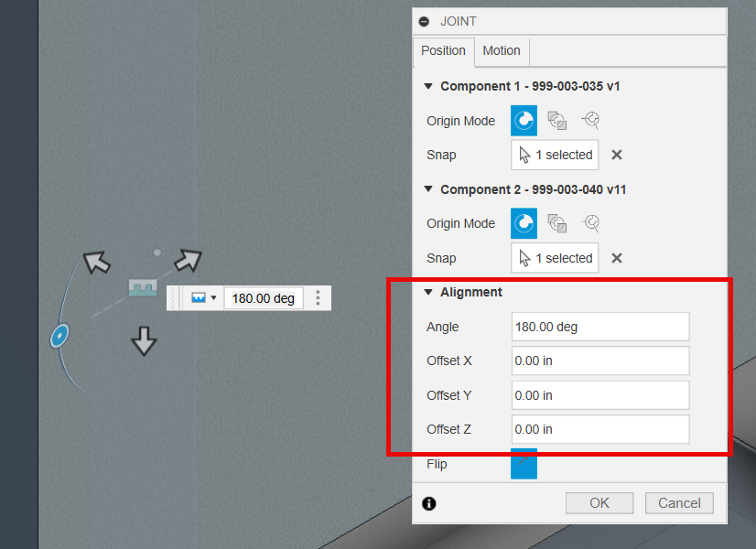The width and height of the screenshot is (756, 549).
Task: Toggle Simple origin mode for Component 2
Action: click(524, 223)
